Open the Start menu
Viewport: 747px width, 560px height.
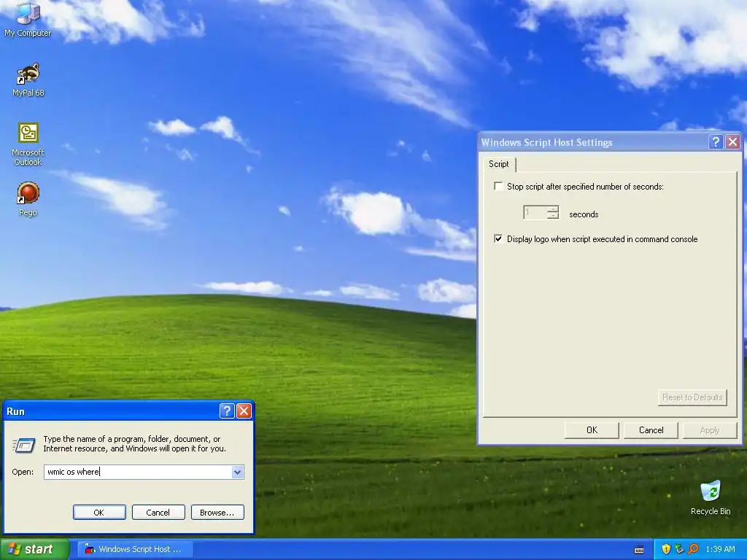tap(34, 549)
